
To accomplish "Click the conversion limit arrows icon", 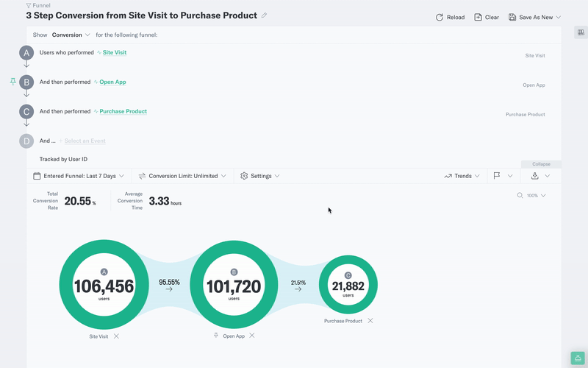I will point(142,176).
